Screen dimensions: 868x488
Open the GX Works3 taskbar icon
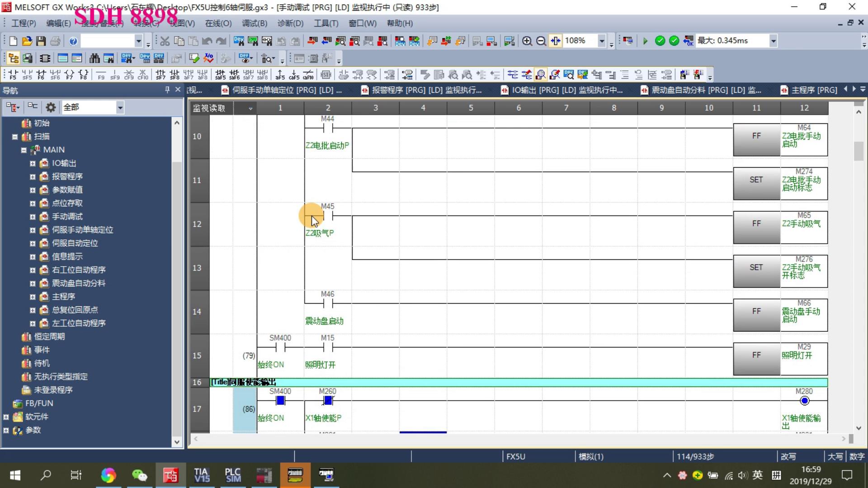click(x=170, y=475)
